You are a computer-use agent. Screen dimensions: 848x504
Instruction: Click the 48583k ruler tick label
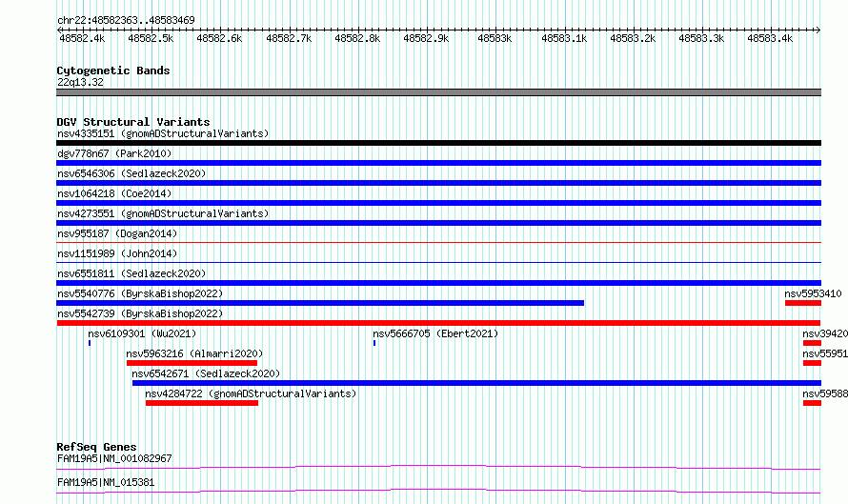(495, 38)
